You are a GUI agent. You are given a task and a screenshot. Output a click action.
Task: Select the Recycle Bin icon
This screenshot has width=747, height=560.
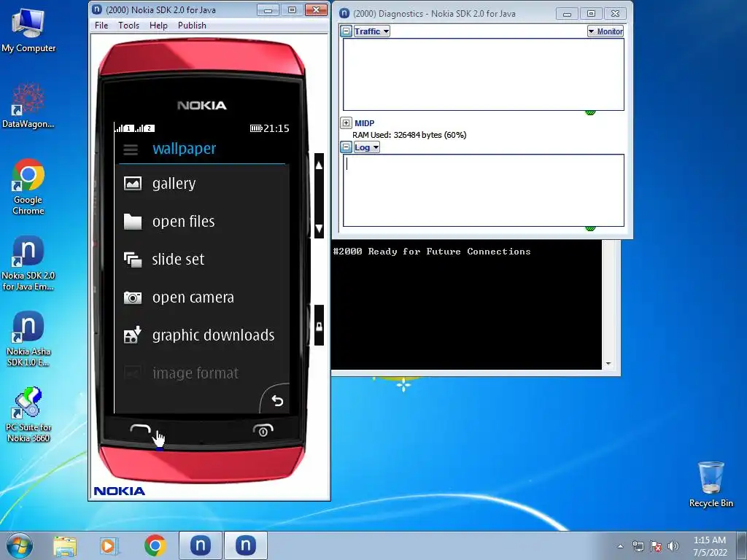click(x=711, y=484)
